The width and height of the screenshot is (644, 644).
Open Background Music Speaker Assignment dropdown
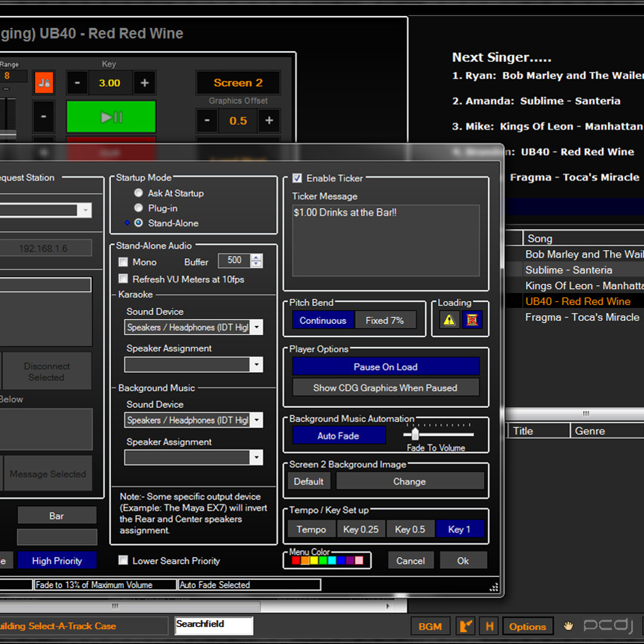256,457
